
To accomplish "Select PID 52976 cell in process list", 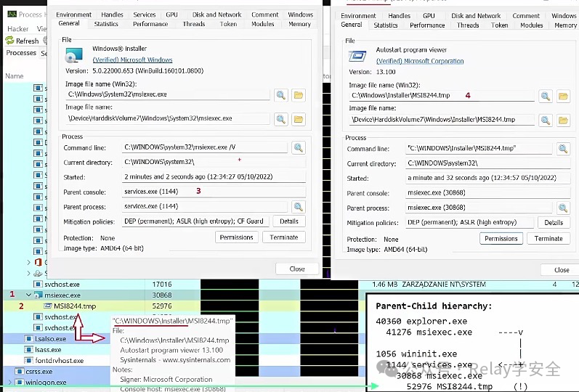I will pos(162,306).
